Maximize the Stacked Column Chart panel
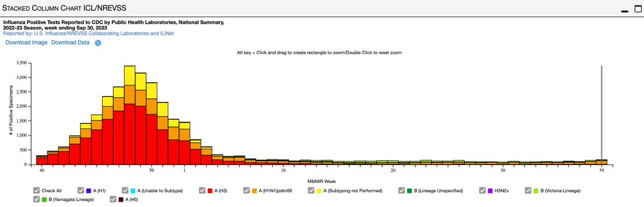Screen dimensions: 644x207 click(638, 9)
